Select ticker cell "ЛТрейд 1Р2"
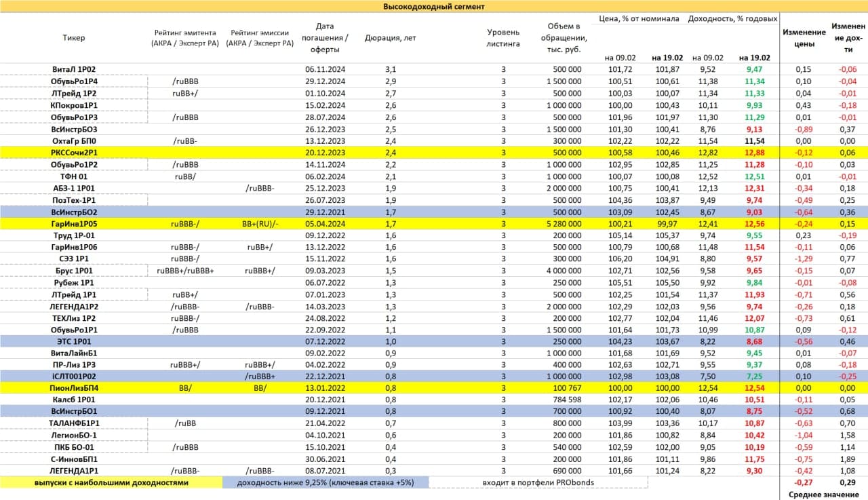Viewport: 868px width, 500px height. [74, 93]
